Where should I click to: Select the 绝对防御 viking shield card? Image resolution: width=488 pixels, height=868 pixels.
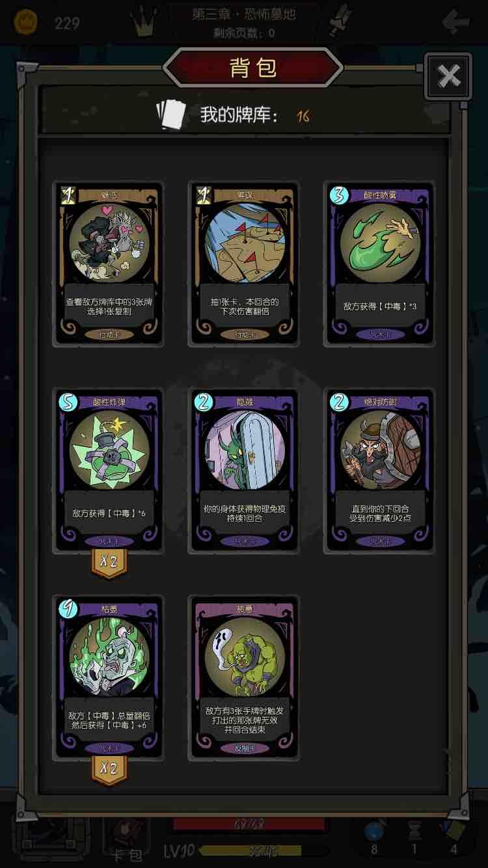pyautogui.click(x=379, y=471)
